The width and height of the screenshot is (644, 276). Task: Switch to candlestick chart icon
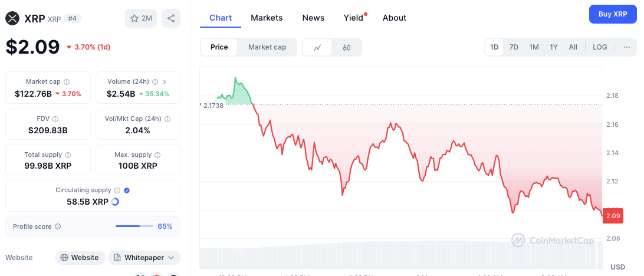(x=347, y=47)
